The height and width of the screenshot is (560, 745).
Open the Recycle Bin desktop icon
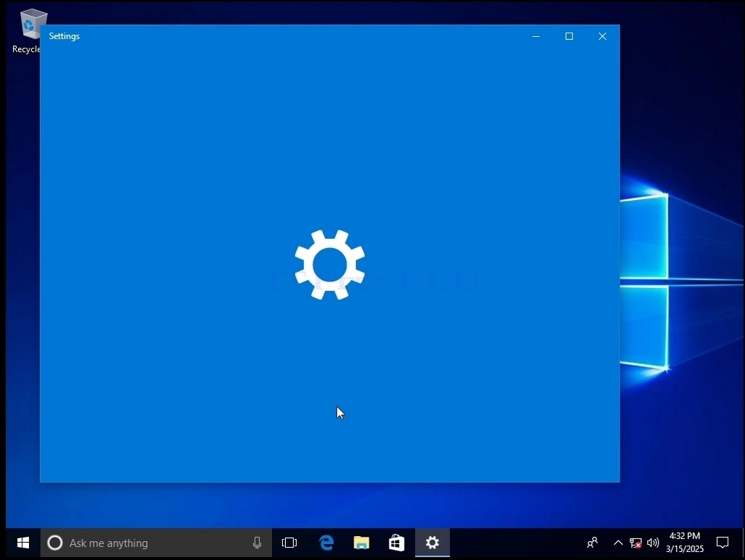click(x=27, y=31)
